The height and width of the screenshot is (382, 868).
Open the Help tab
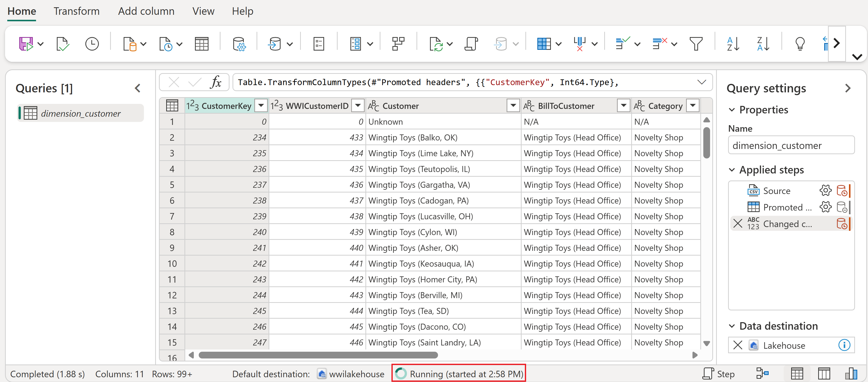pos(242,11)
